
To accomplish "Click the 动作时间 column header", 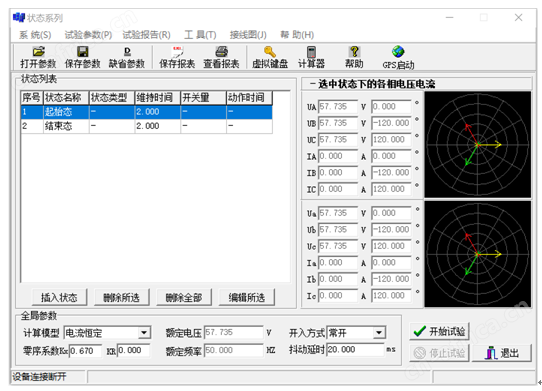I will [x=249, y=98].
